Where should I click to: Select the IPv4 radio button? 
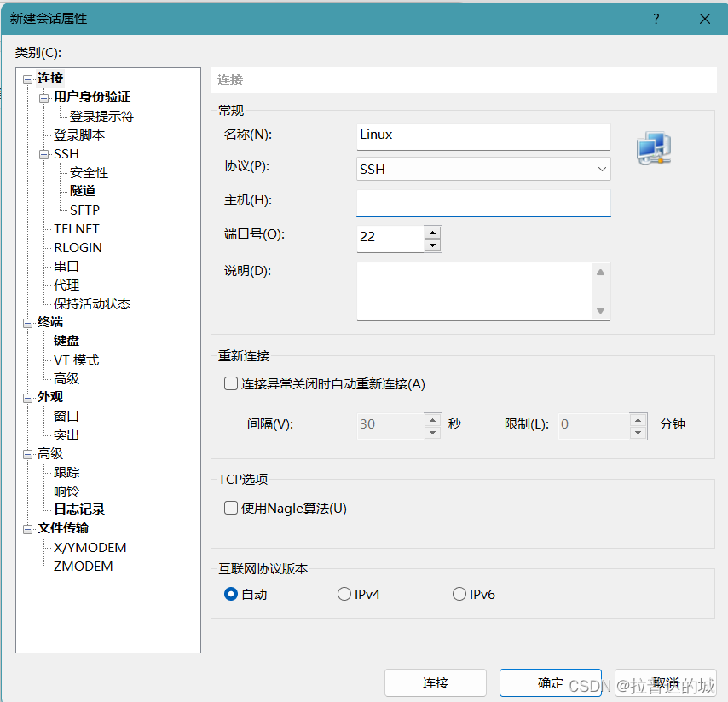pyautogui.click(x=344, y=594)
